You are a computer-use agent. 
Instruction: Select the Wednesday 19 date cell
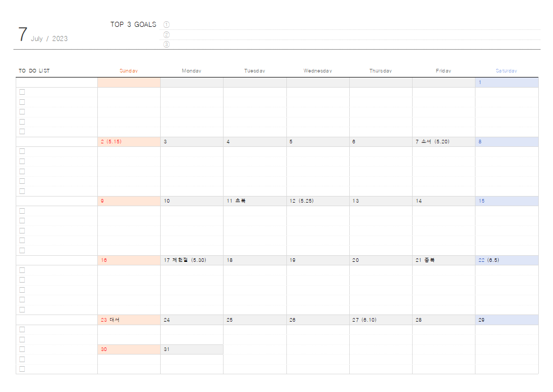[x=318, y=260]
